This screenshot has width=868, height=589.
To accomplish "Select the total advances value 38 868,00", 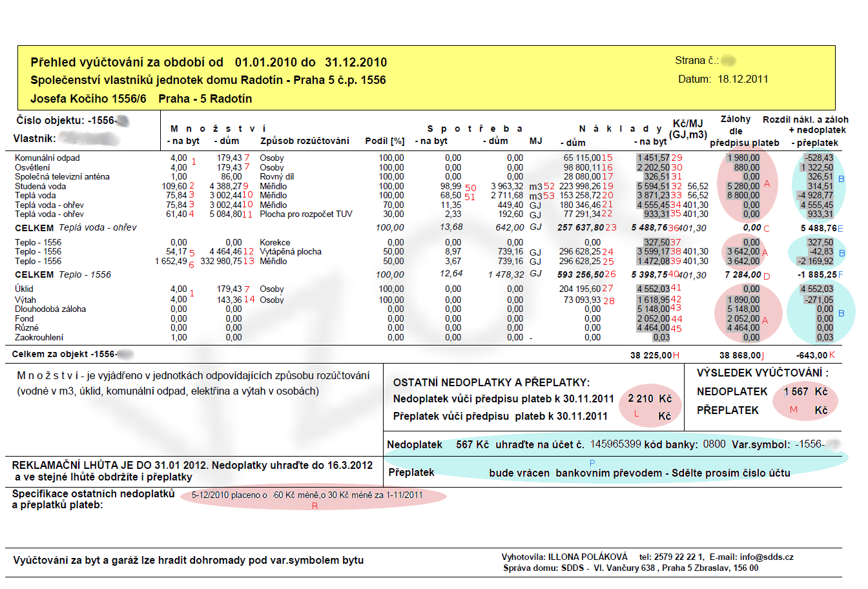I will (x=739, y=355).
